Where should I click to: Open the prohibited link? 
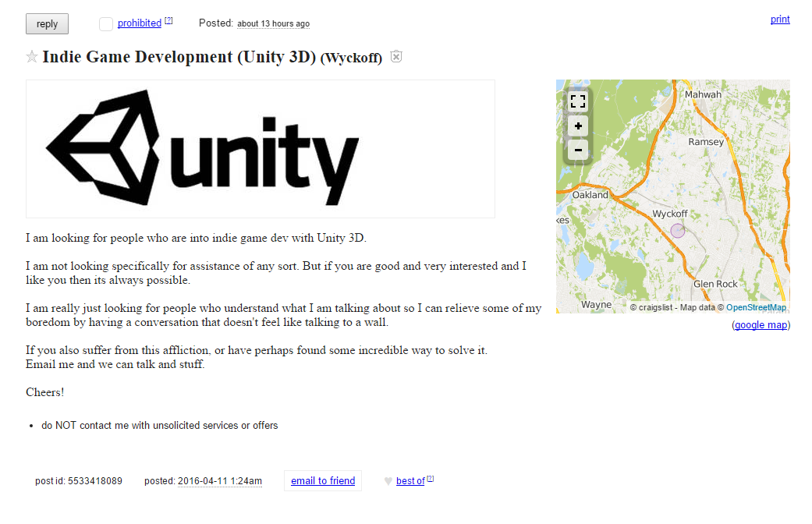tap(140, 23)
